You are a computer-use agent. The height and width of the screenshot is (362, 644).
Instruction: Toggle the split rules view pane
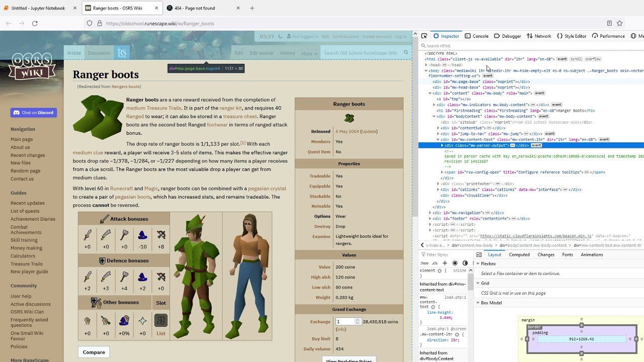479,255
